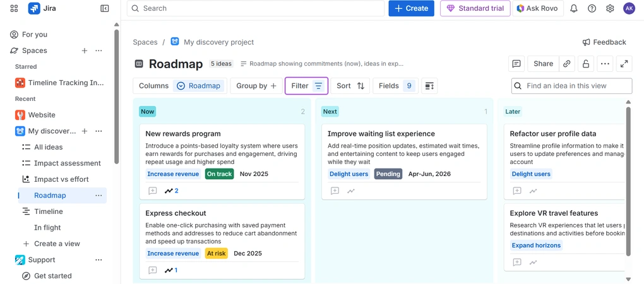Add a new space with plus icon
The image size is (644, 284).
[85, 50]
